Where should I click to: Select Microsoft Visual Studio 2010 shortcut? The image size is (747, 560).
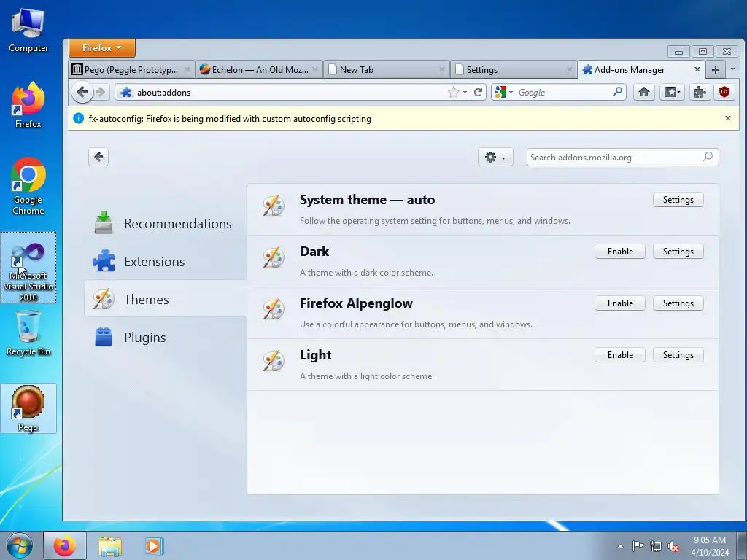pos(28,268)
